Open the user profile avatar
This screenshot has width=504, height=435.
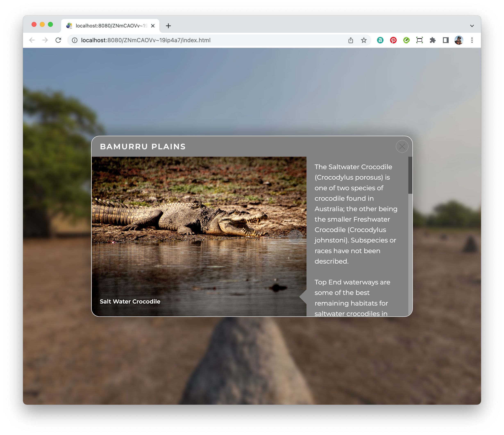(459, 40)
